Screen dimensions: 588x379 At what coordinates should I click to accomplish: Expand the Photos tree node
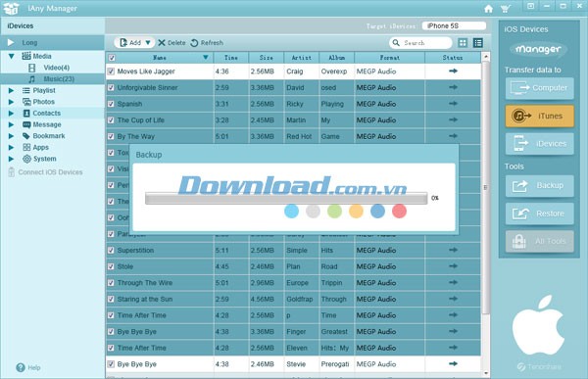pos(11,102)
